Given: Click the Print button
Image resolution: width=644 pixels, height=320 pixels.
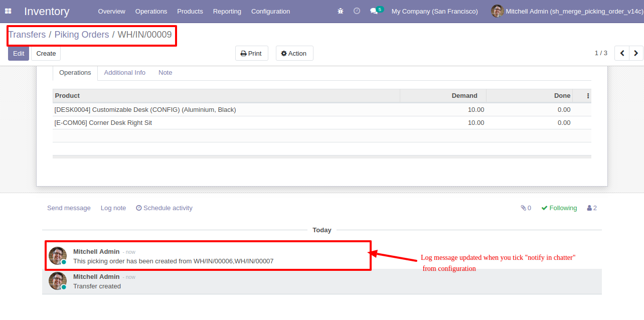Looking at the screenshot, I should 251,53.
